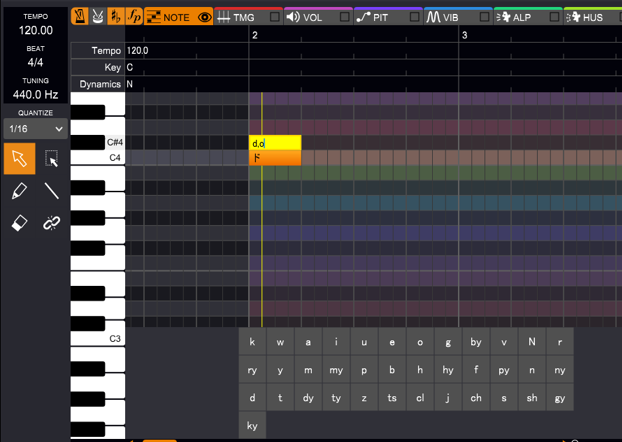The image size is (622, 442).
Task: Click the phoneme key 'gy'
Action: pyautogui.click(x=560, y=398)
